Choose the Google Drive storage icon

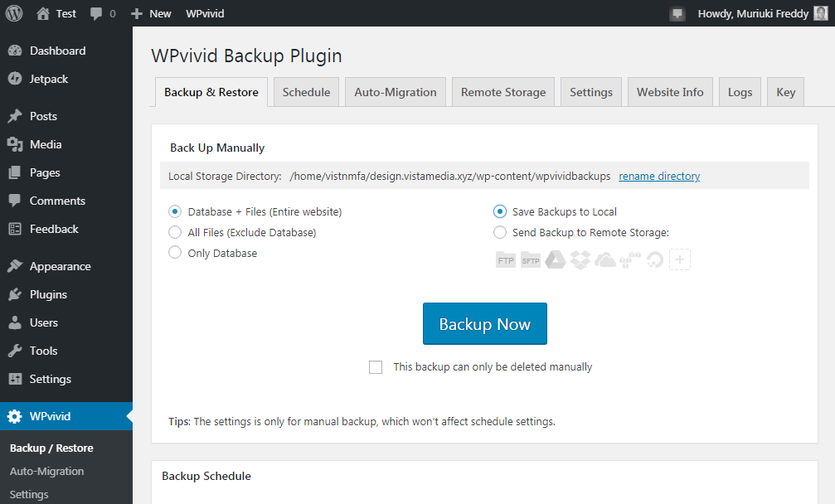(x=556, y=259)
